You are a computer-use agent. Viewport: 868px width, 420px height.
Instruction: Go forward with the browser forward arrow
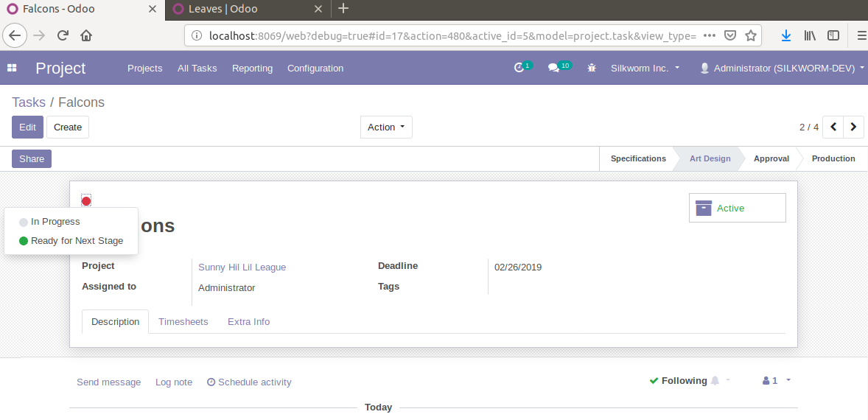click(x=39, y=35)
